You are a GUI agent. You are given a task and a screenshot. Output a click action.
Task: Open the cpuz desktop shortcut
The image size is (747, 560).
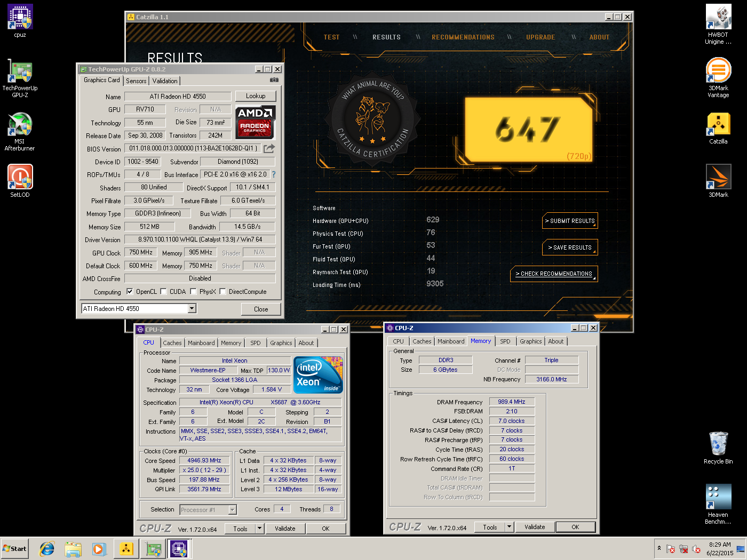point(20,21)
